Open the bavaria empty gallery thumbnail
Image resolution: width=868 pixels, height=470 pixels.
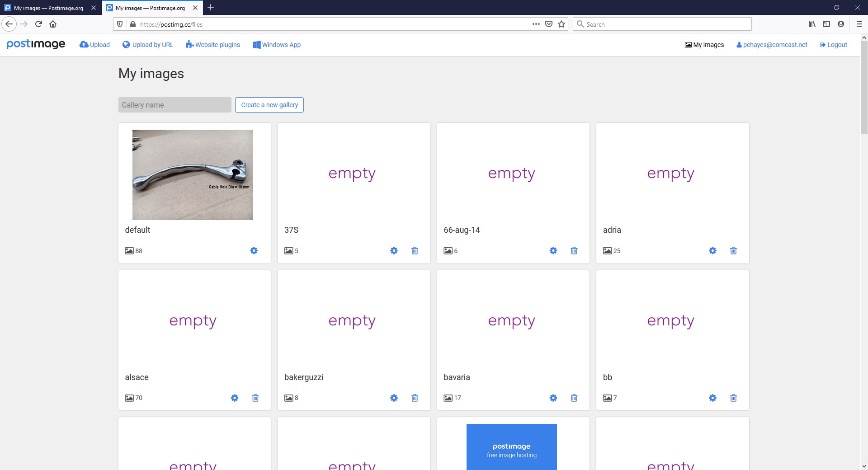click(512, 321)
